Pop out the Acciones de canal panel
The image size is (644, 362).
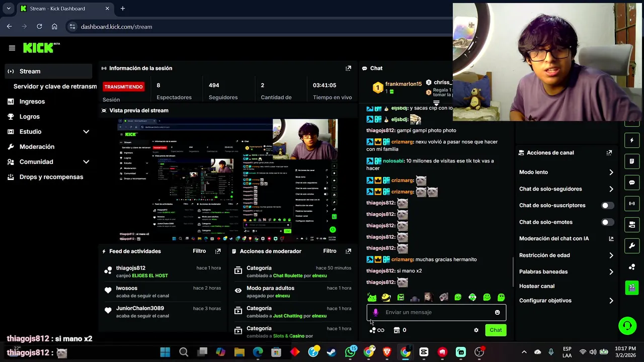tap(609, 153)
